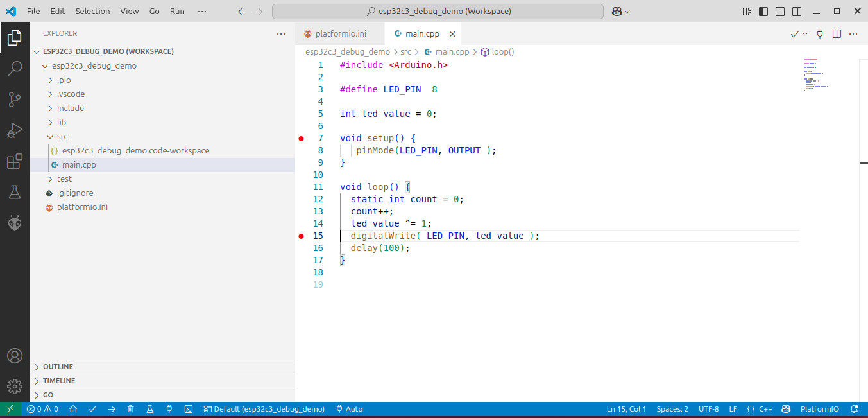Screen dimensions: 868x418
Task: Click PlatformIO Clean trash icon in status bar
Action: coord(131,409)
